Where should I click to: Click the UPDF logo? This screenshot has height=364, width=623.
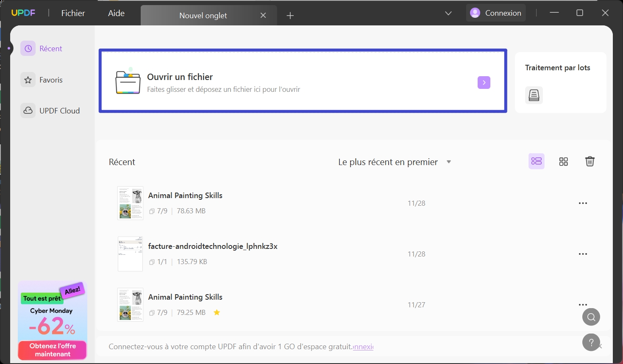click(x=23, y=13)
